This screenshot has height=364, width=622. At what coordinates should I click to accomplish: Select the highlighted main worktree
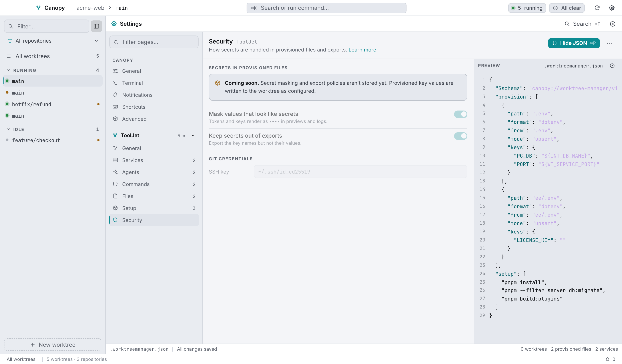(x=53, y=81)
